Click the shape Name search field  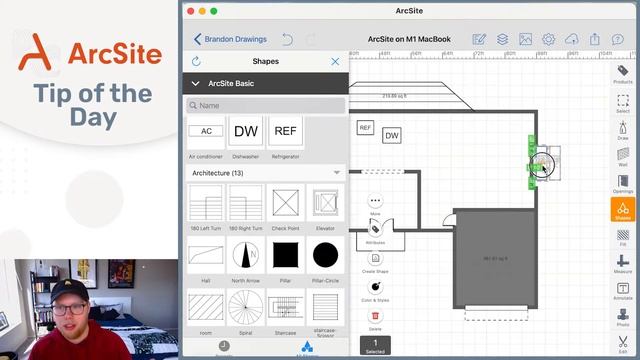click(266, 105)
